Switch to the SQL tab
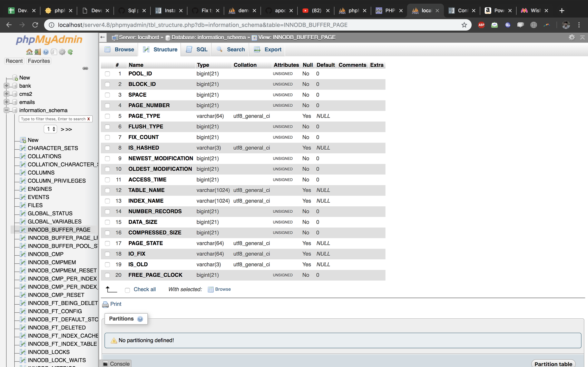Image resolution: width=588 pixels, height=367 pixels. click(x=197, y=49)
